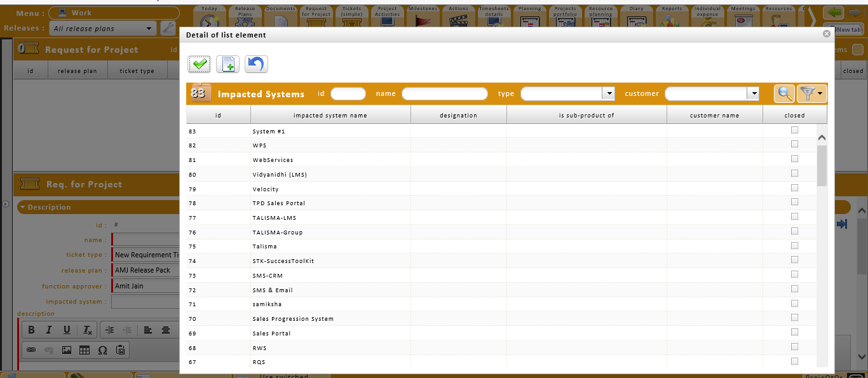Select the Vidyanidhi (LMS) row

280,174
